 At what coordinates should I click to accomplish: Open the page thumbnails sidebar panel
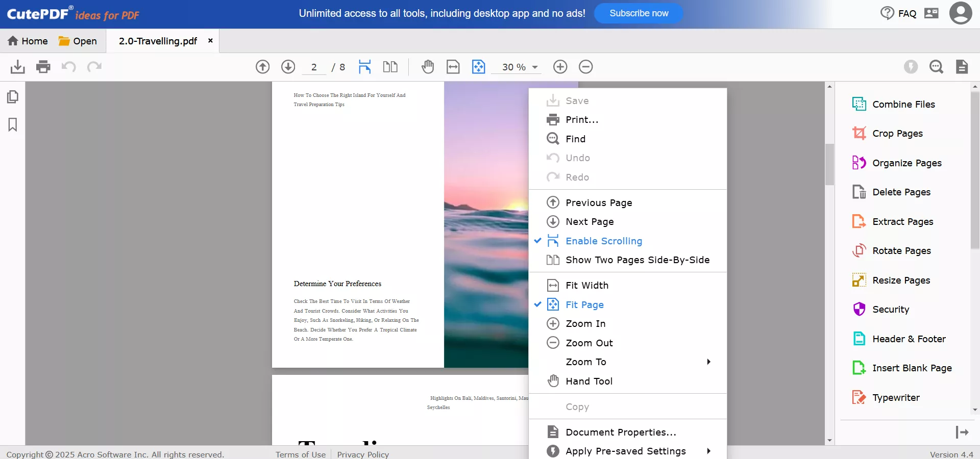tap(13, 96)
